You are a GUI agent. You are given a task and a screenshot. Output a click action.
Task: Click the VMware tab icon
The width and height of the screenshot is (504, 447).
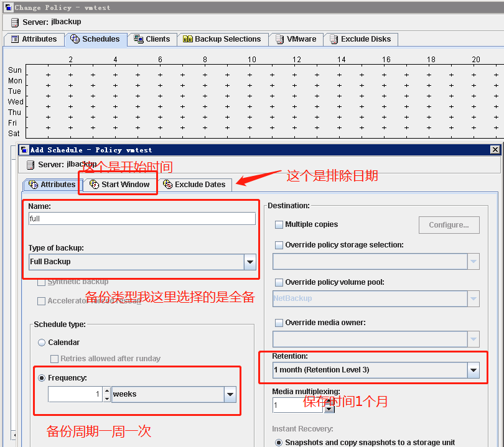pyautogui.click(x=278, y=39)
